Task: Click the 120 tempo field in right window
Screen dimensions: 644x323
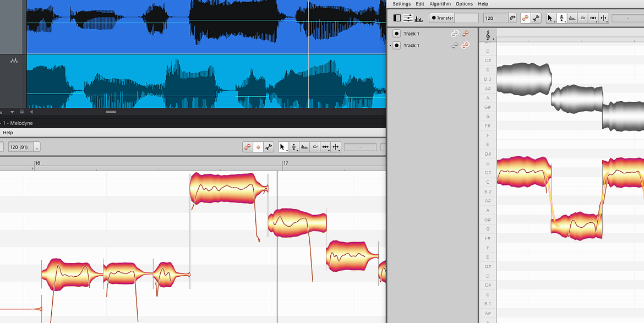Action: [x=496, y=18]
